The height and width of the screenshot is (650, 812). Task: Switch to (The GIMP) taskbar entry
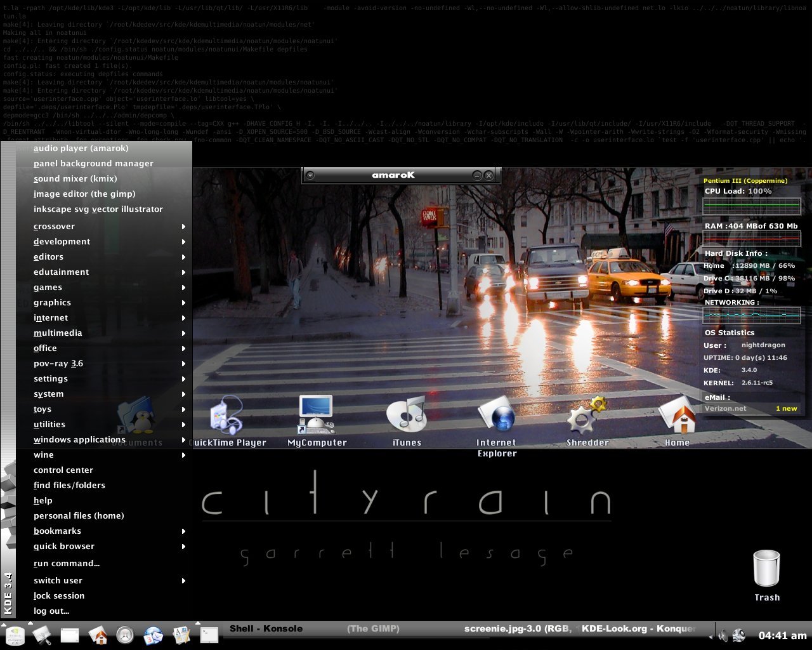click(401, 629)
